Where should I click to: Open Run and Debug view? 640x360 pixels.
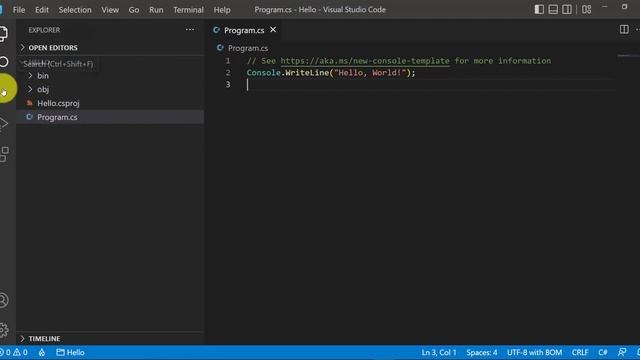tap(3, 123)
